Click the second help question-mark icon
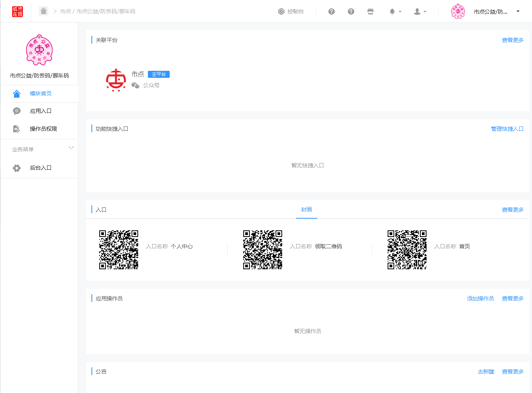 351,12
